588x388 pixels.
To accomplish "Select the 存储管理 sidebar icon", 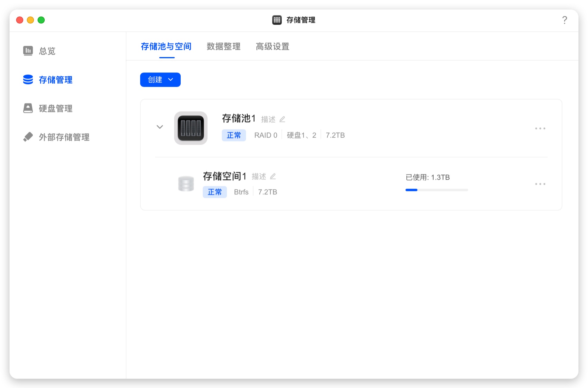I will tap(28, 79).
